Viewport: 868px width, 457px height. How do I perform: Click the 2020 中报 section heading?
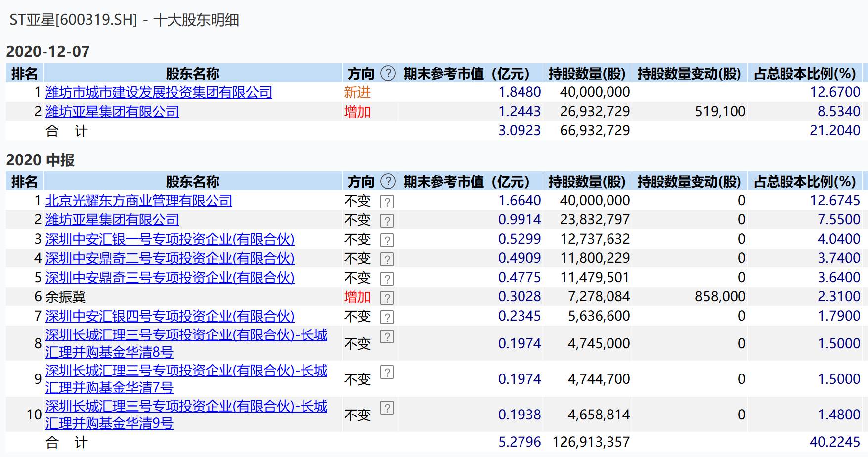(41, 160)
